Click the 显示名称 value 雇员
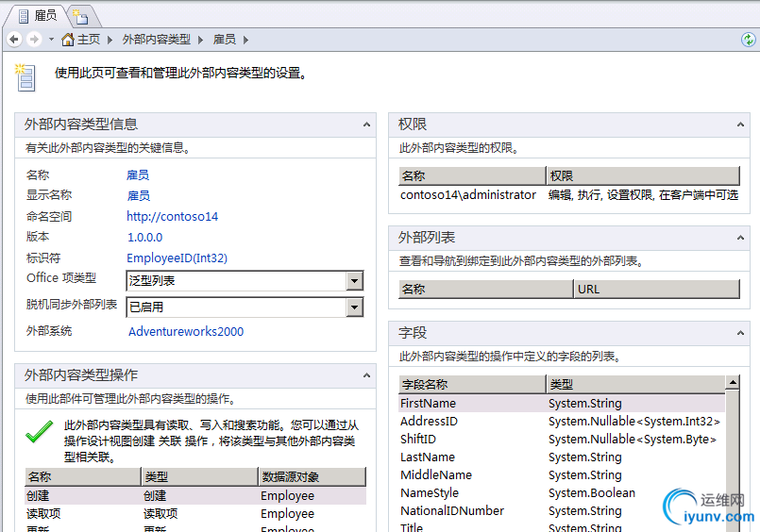 (138, 195)
